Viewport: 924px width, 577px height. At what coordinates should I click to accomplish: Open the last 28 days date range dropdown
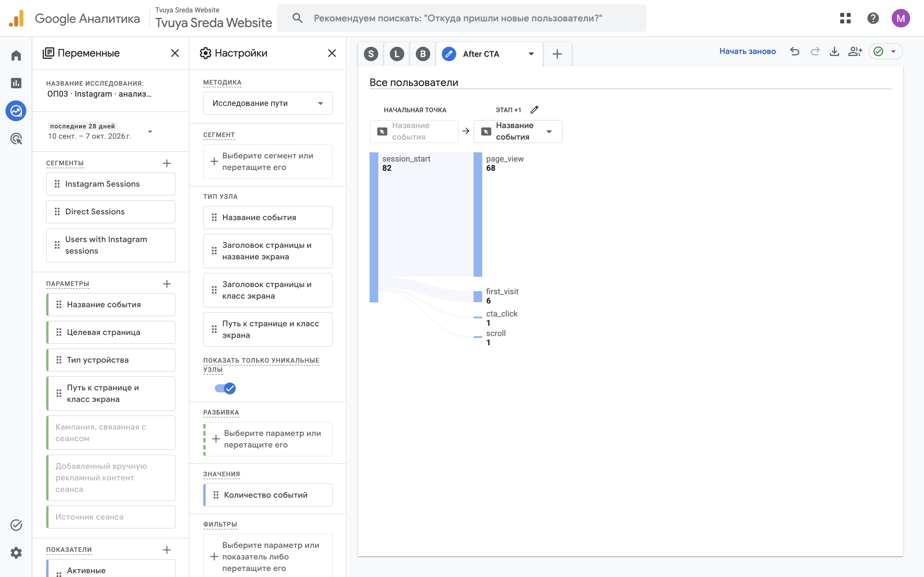pyautogui.click(x=100, y=131)
